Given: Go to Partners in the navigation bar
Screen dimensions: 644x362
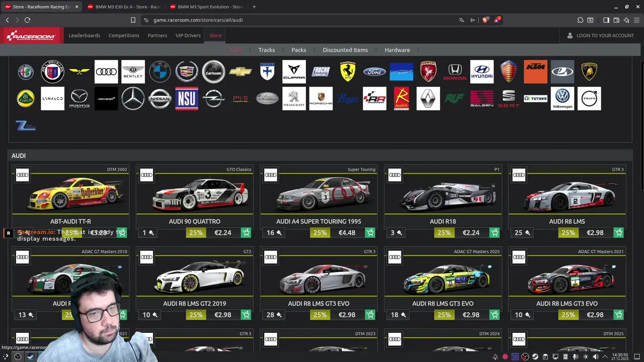Looking at the screenshot, I should pyautogui.click(x=157, y=36).
